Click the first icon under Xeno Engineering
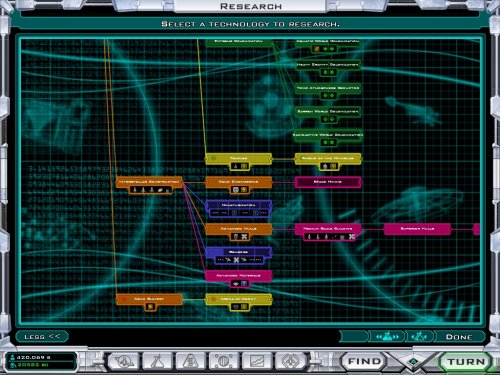 pos(236,190)
